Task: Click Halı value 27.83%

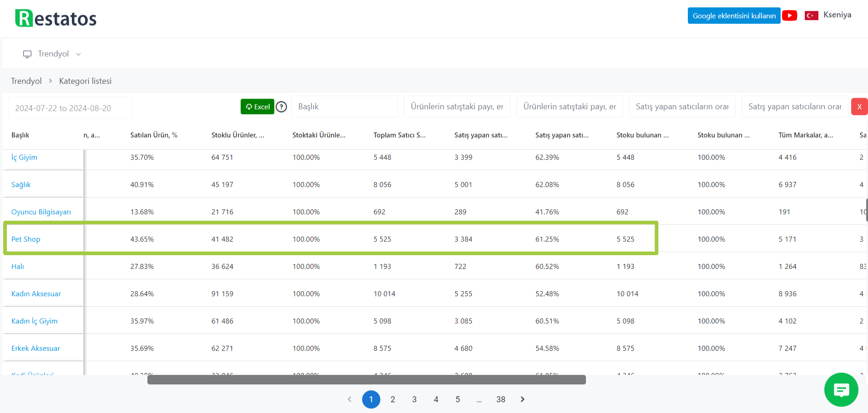Action: [x=142, y=267]
